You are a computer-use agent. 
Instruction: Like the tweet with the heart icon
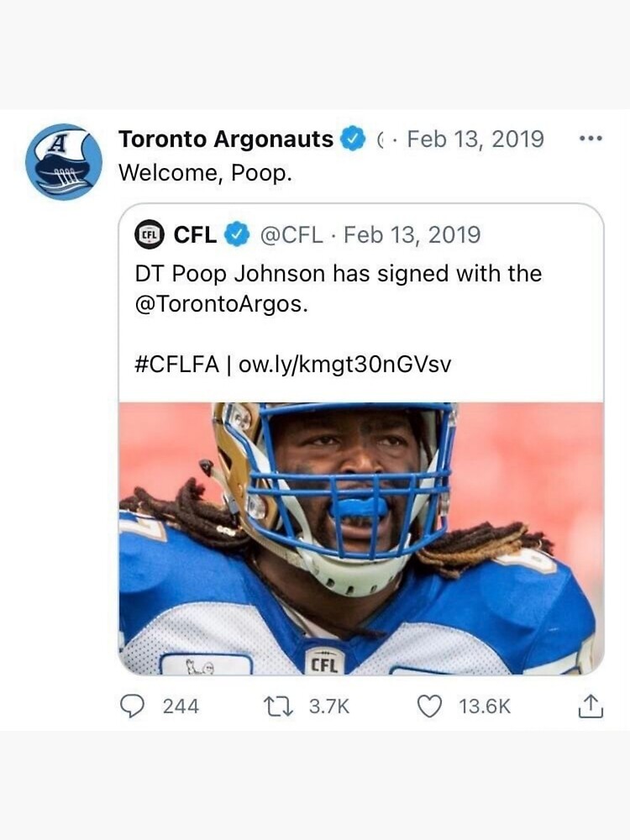(x=429, y=706)
